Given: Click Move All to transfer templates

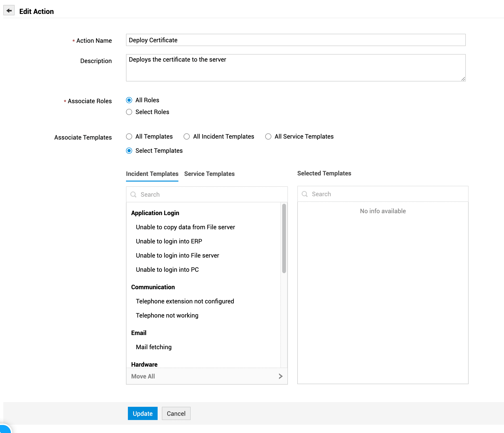Looking at the screenshot, I should pos(143,376).
